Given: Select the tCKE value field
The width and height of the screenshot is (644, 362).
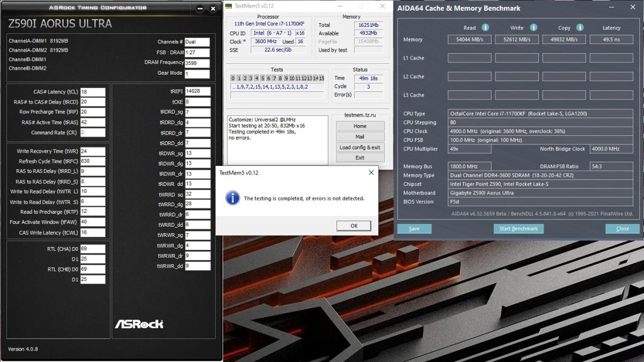Looking at the screenshot, I should tap(197, 102).
